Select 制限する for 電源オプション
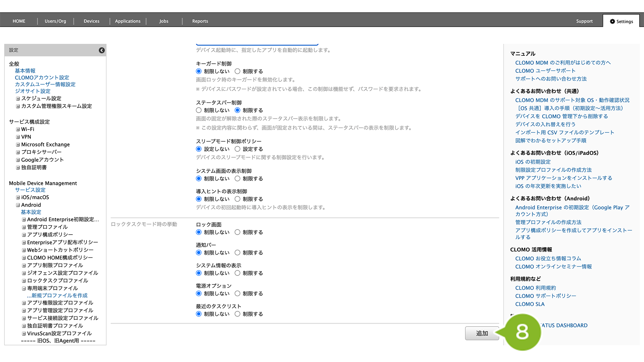644x362 pixels. coord(238,294)
